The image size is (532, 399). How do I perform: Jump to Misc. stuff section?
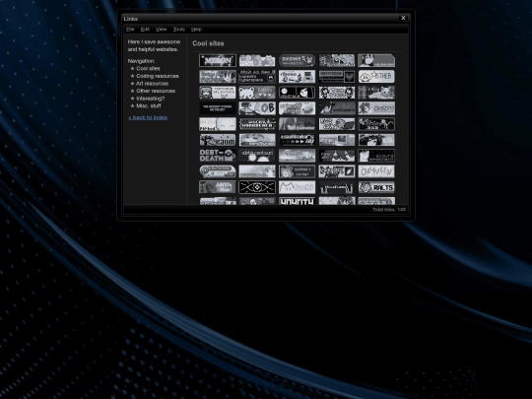(148, 105)
